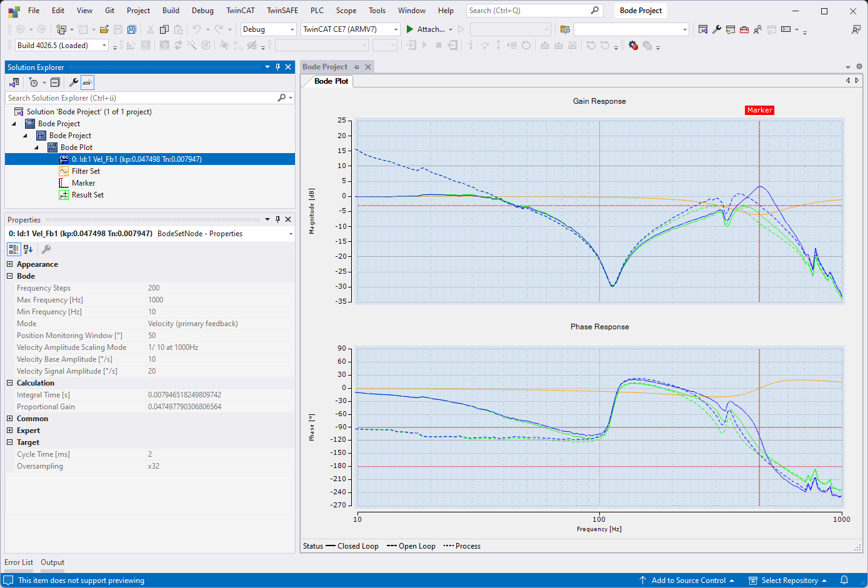Open the TwinCAT CE7 (ARMV7) platform dropdown
868x588 pixels.
tap(396, 29)
